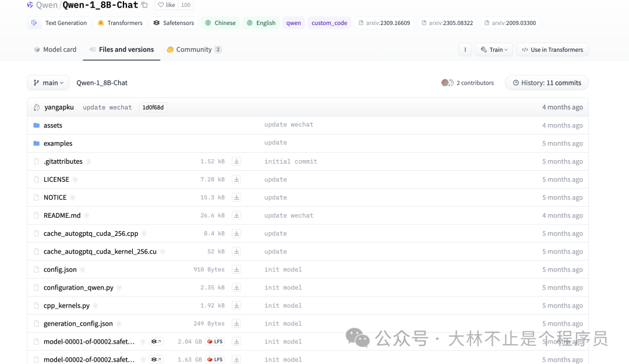This screenshot has width=629, height=364.
Task: Open cache_autogptq_cuda_kernel_256.cu file
Action: point(100,252)
